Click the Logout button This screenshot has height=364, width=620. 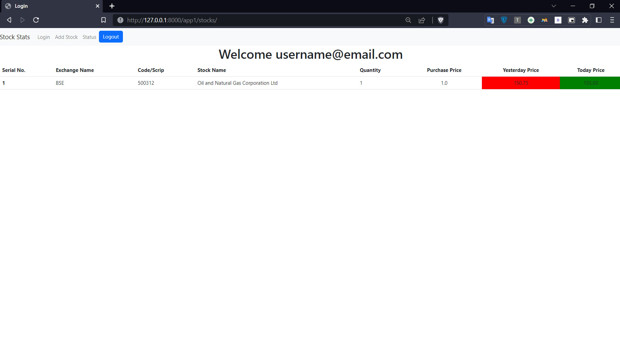[x=111, y=36]
